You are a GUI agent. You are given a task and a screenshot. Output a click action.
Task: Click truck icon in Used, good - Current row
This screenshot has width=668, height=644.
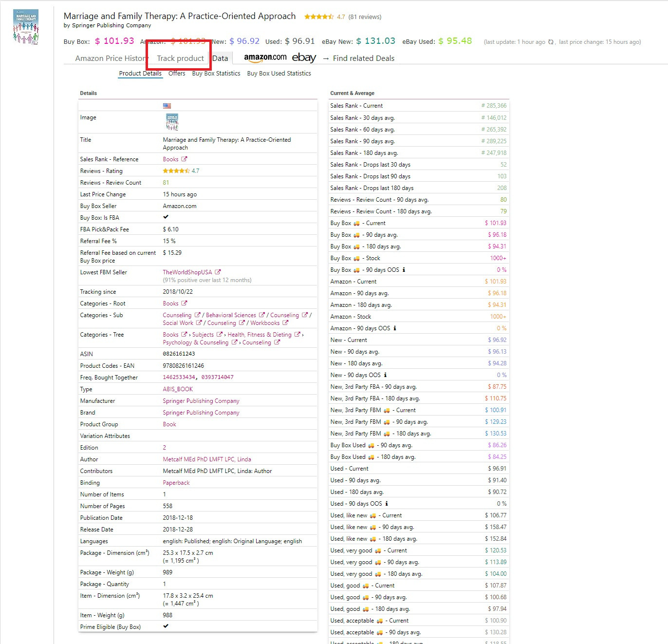(x=366, y=586)
